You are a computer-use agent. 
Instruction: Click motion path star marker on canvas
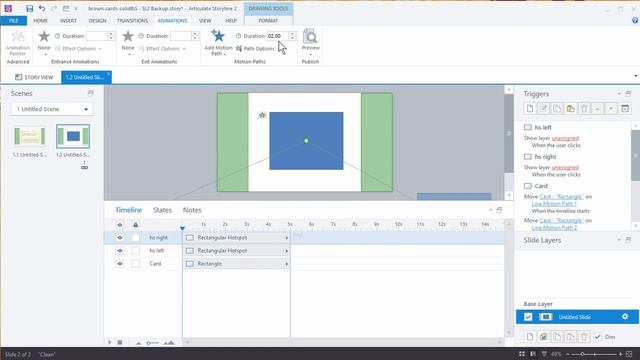(x=262, y=116)
